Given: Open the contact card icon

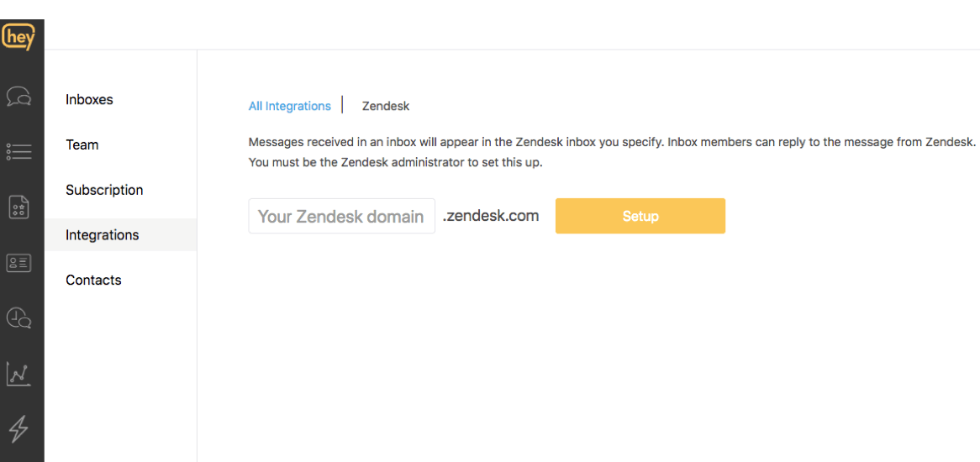Looking at the screenshot, I should tap(18, 263).
